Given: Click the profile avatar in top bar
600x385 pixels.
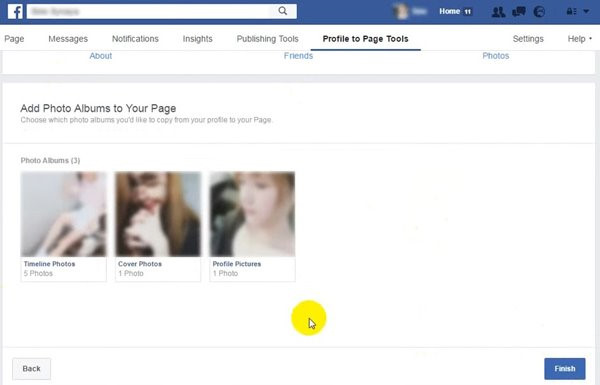Looking at the screenshot, I should tap(400, 11).
